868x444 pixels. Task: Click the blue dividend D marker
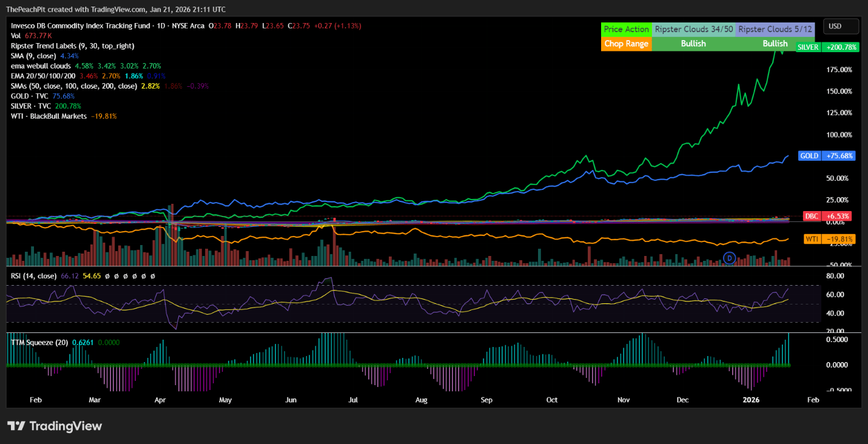(730, 258)
